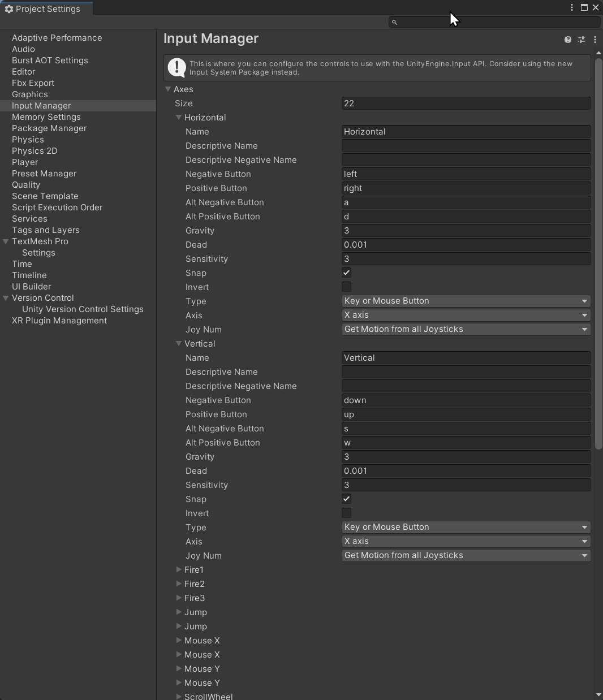
Task: Select Tags and Layers settings
Action: (45, 230)
